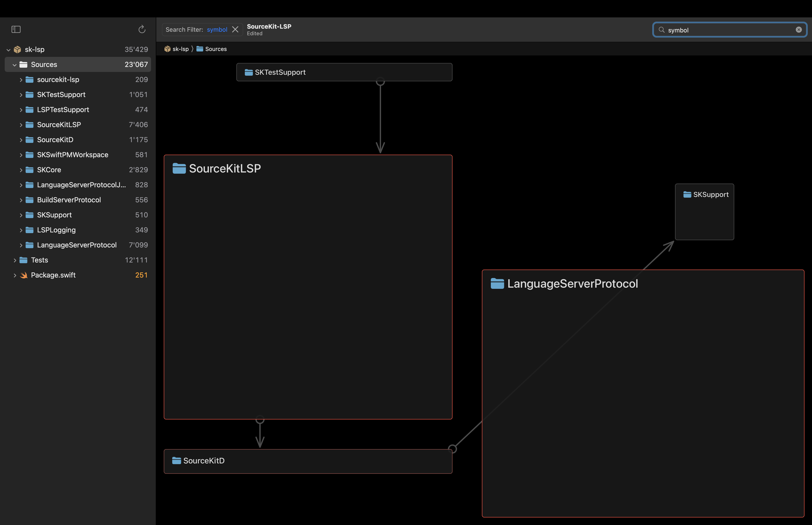Click the SKSwiftPMWorkspace folder icon
The image size is (812, 525).
[30, 155]
